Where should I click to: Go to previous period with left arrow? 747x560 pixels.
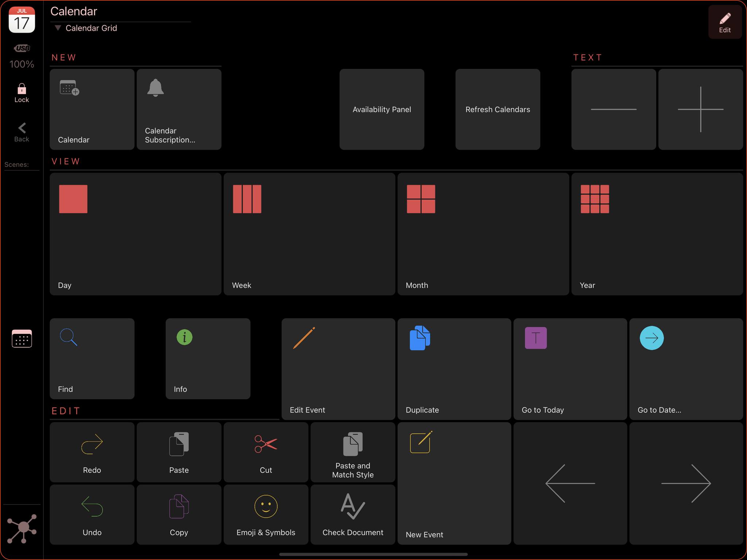pyautogui.click(x=570, y=483)
